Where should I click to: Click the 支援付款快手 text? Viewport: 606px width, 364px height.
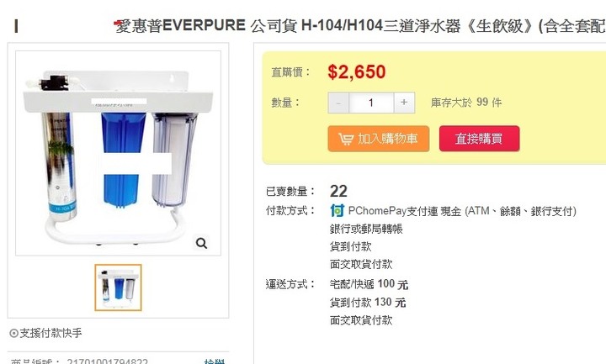[x=50, y=333]
